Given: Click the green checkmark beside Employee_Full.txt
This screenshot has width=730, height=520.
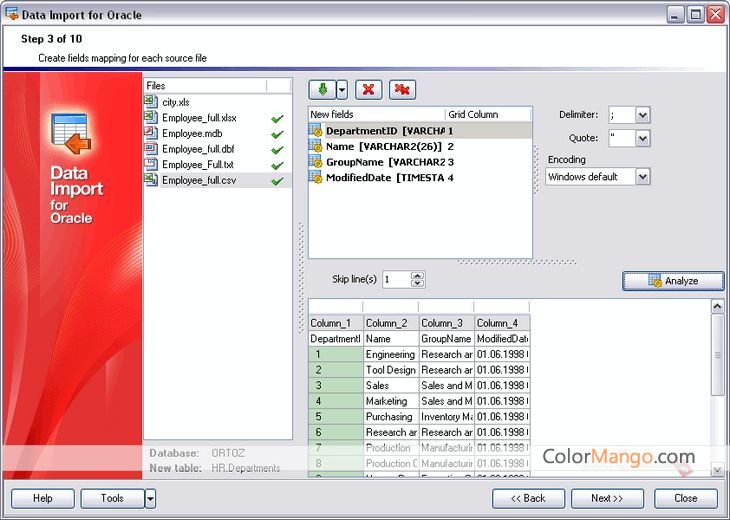Looking at the screenshot, I should pos(277,165).
